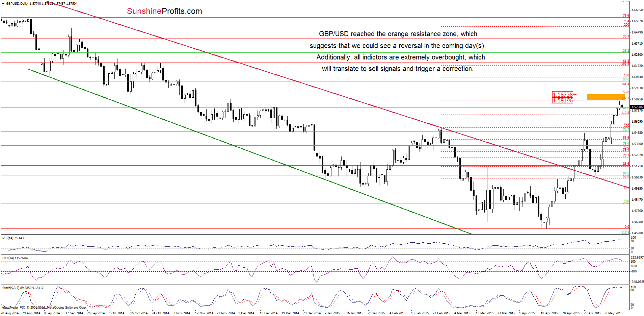The width and height of the screenshot is (644, 316).
Task: Click the 1 Dec 2014 date label
Action: coord(246,313)
